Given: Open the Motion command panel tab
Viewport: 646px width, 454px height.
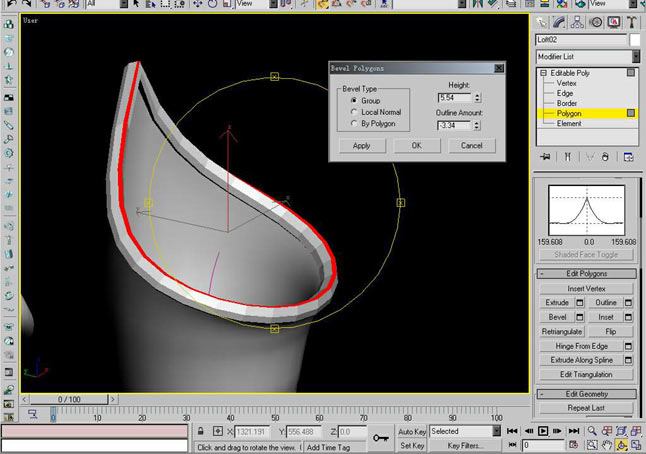Looking at the screenshot, I should click(x=595, y=22).
